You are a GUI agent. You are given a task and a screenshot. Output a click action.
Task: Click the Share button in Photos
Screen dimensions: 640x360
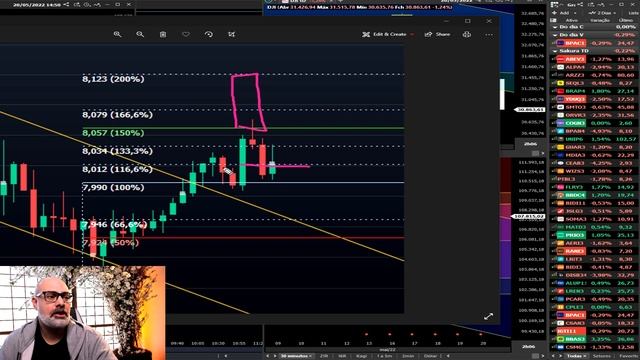[438, 34]
